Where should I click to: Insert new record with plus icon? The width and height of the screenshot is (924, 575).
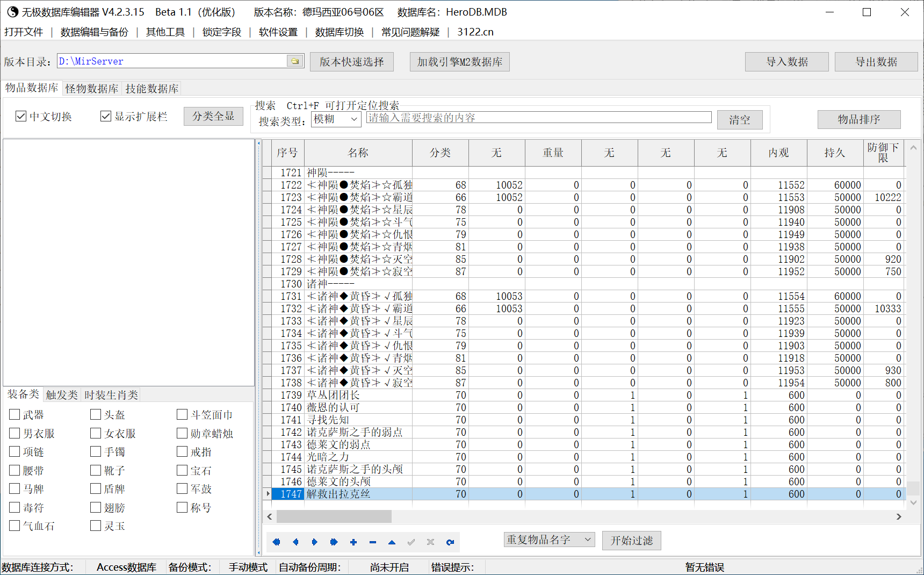(x=353, y=542)
